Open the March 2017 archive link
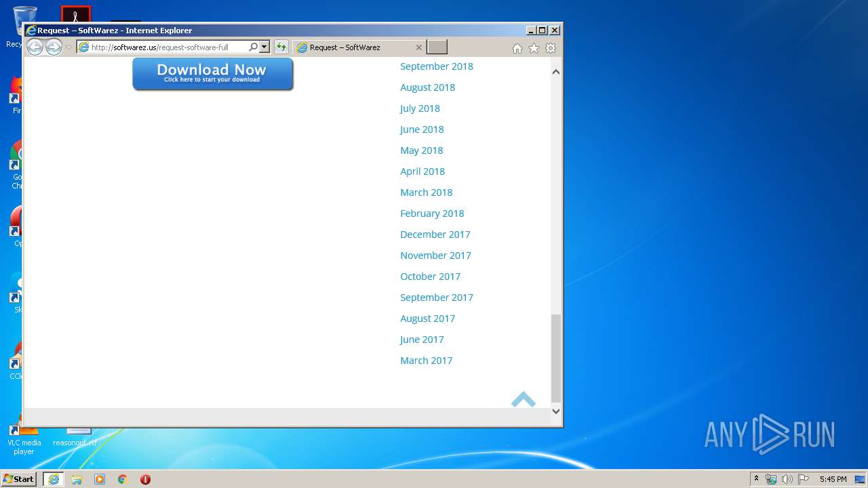Viewport: 868px width, 488px height. click(426, 361)
